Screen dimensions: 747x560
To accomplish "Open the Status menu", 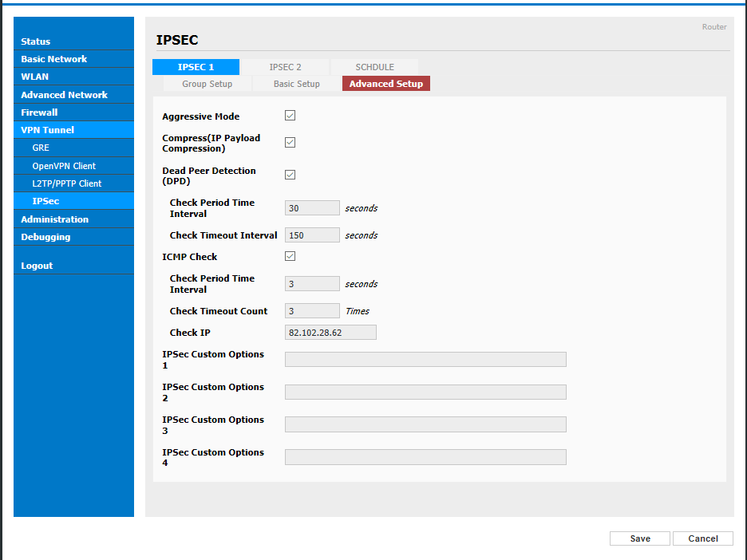I will coord(74,41).
